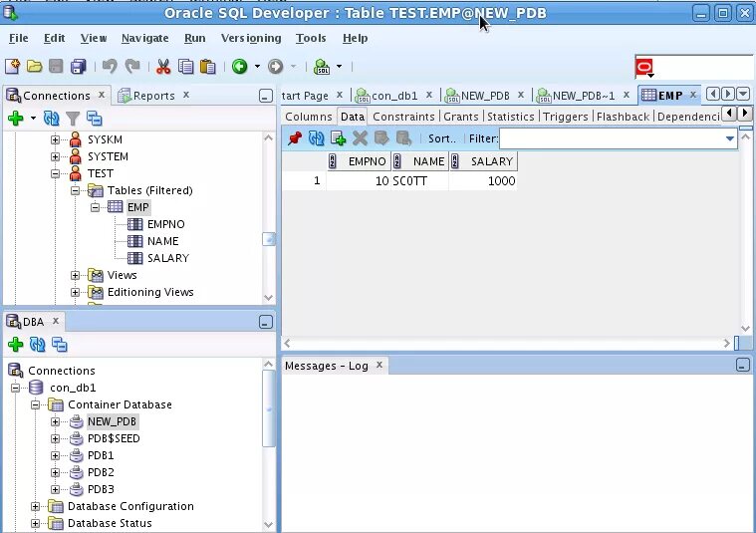Open the File menu
The width and height of the screenshot is (756, 533).
pyautogui.click(x=18, y=38)
